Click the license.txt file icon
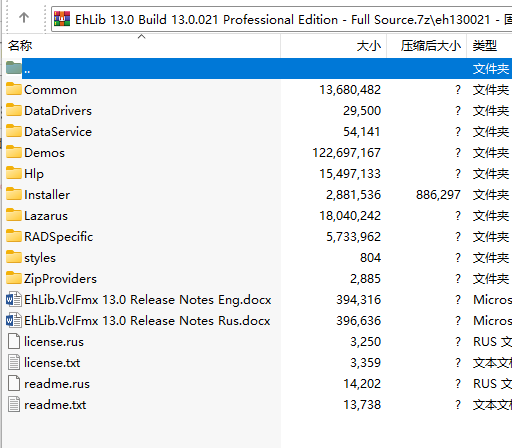This screenshot has height=448, width=512. click(x=14, y=362)
